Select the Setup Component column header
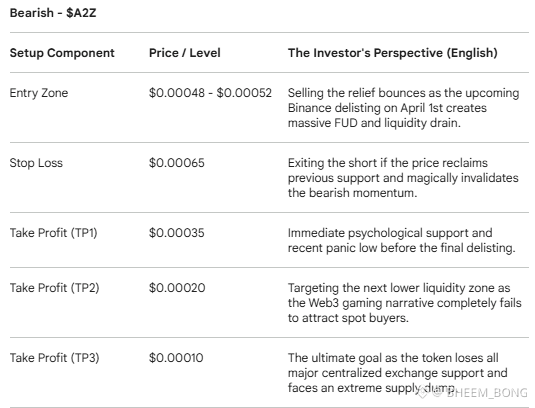Viewport: 535px width, 408px height. 62,53
